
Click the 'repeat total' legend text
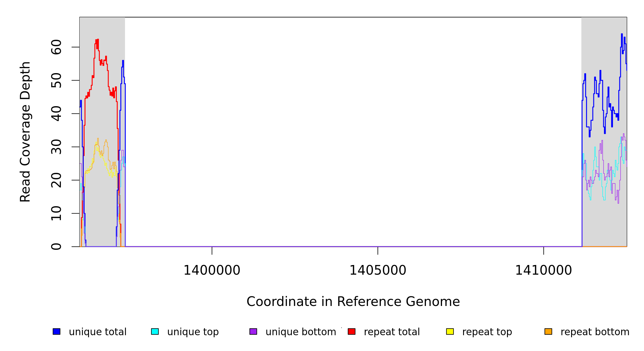tap(392, 332)
